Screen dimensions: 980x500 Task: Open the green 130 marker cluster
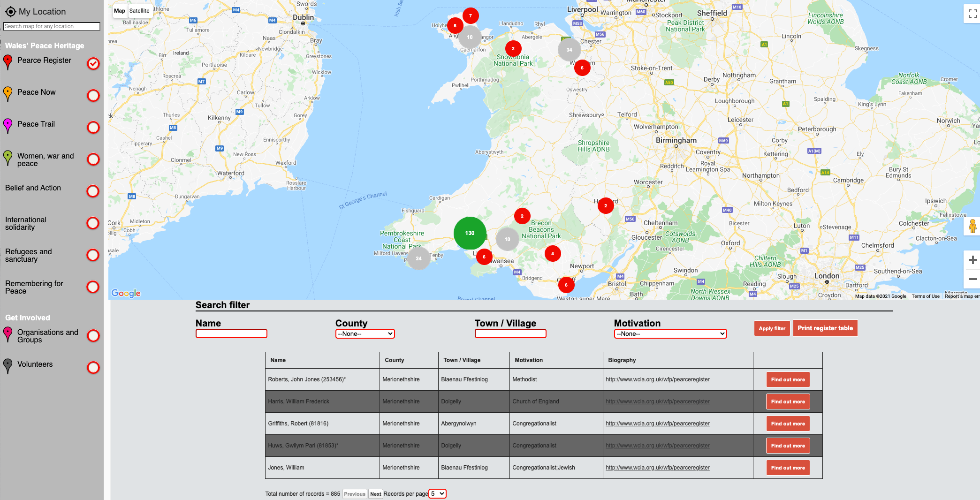click(x=470, y=233)
